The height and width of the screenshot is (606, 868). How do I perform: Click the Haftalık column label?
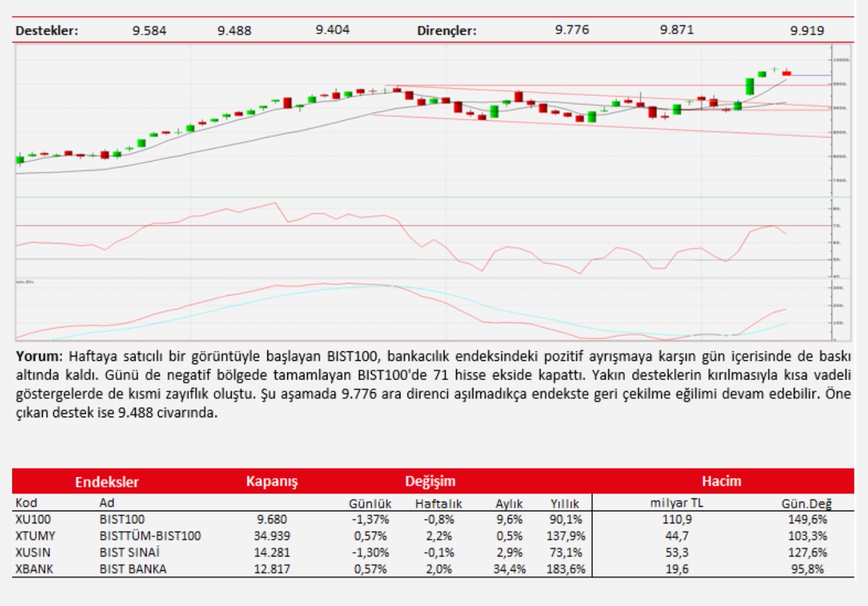[x=438, y=504]
